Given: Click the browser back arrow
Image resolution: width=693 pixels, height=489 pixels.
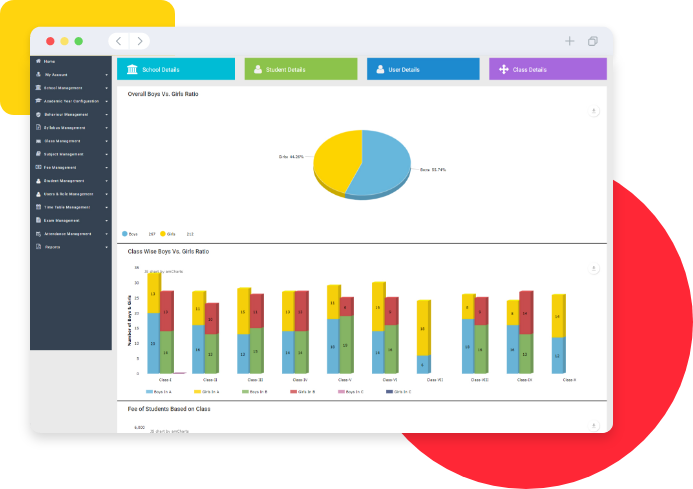Looking at the screenshot, I should tap(118, 41).
